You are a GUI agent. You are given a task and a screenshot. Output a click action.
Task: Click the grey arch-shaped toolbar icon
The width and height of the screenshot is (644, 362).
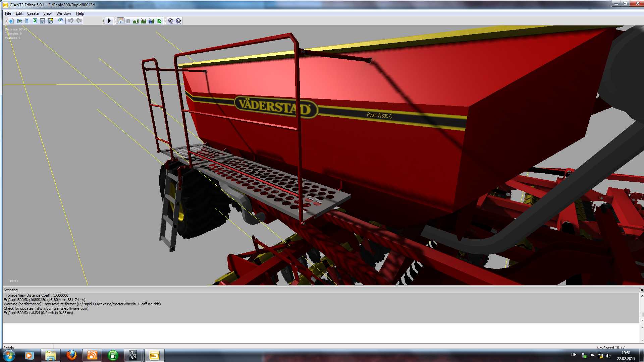click(128, 21)
